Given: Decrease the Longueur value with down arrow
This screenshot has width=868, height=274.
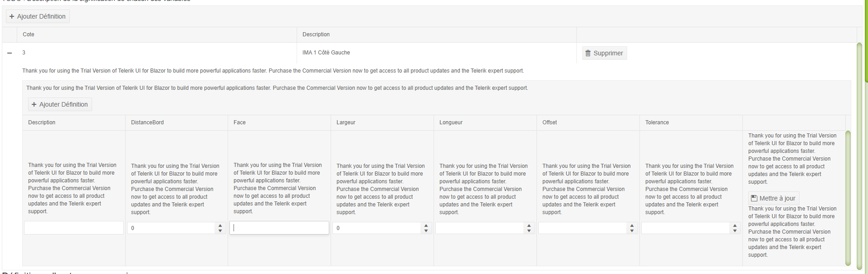Looking at the screenshot, I should [x=529, y=231].
